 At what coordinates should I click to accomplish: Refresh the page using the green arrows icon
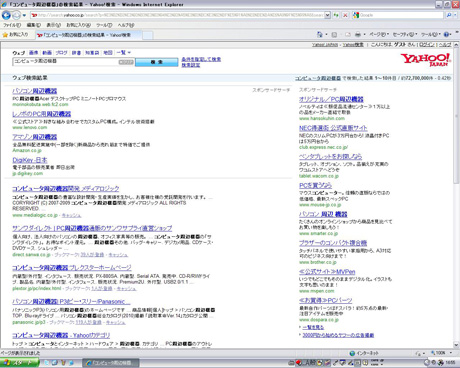(x=336, y=15)
